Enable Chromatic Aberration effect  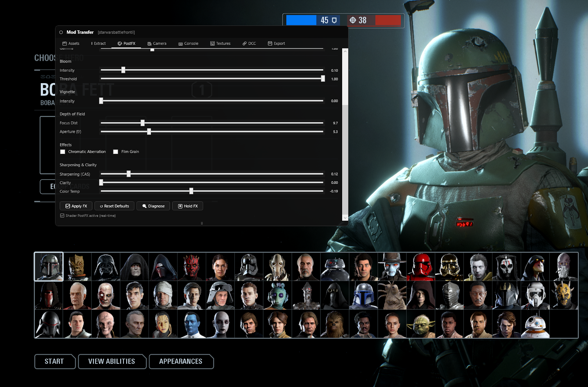click(x=62, y=152)
